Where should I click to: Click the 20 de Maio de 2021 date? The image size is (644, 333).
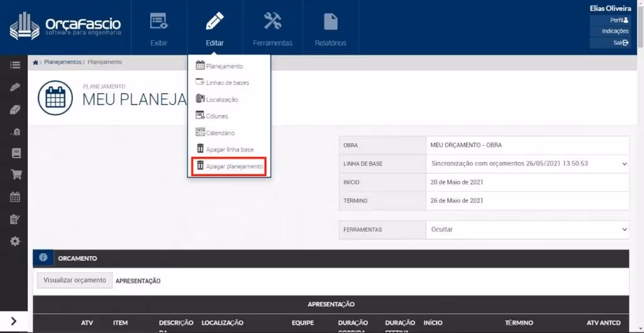click(457, 182)
